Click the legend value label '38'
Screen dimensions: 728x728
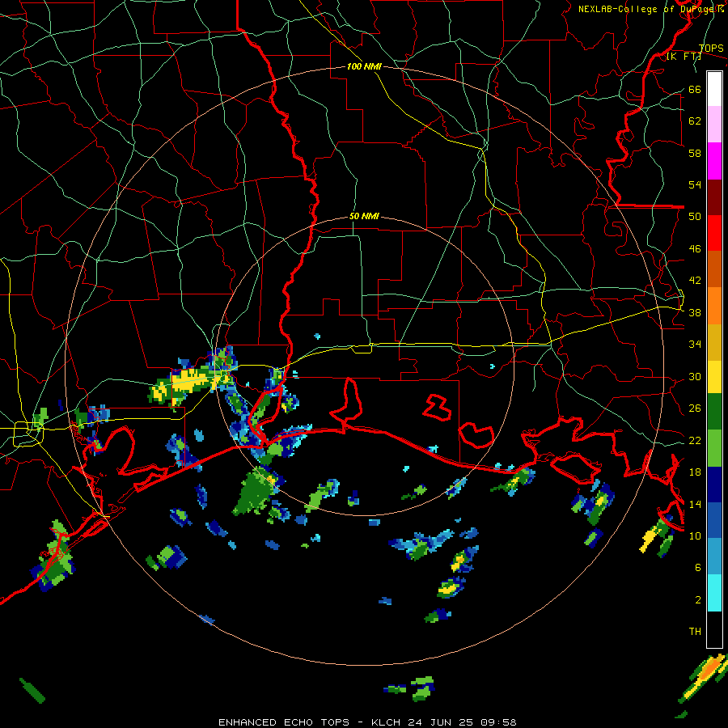click(695, 312)
